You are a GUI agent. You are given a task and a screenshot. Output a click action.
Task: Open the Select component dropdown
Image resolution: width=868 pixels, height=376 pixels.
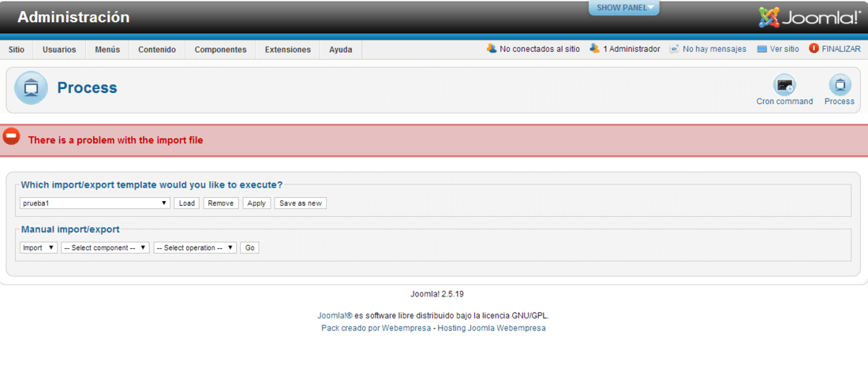click(x=105, y=248)
